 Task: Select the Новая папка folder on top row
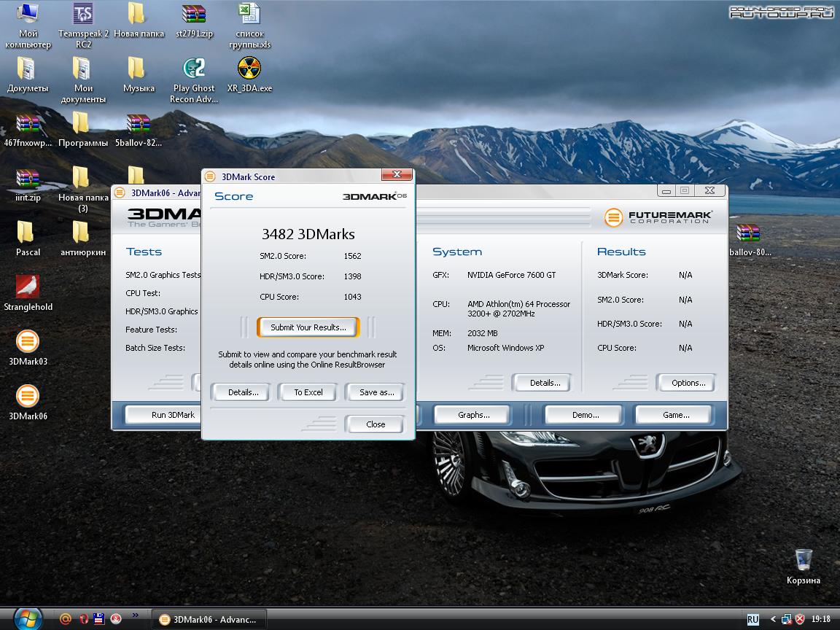(x=139, y=20)
